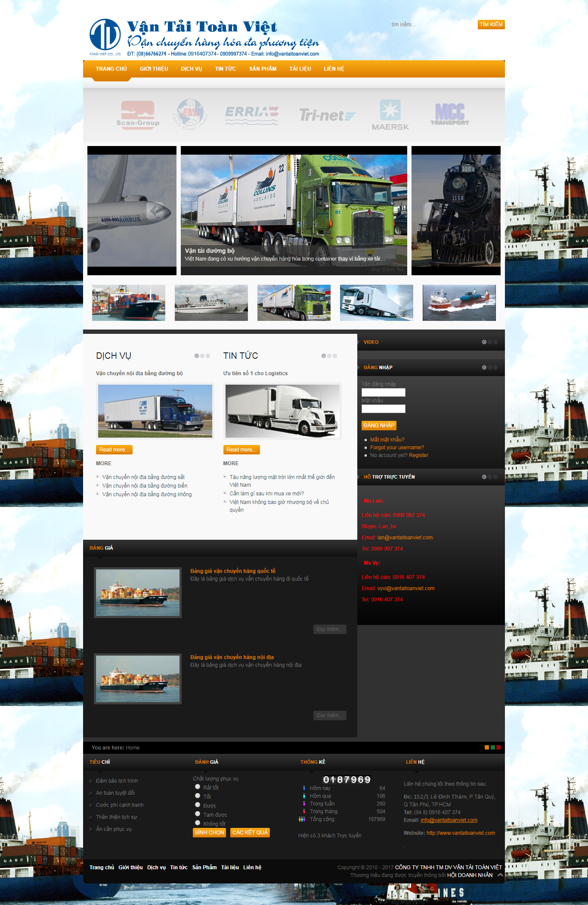Image resolution: width=588 pixels, height=905 pixels.
Task: Choose the 'Tạm được' radio button
Action: pos(198,814)
